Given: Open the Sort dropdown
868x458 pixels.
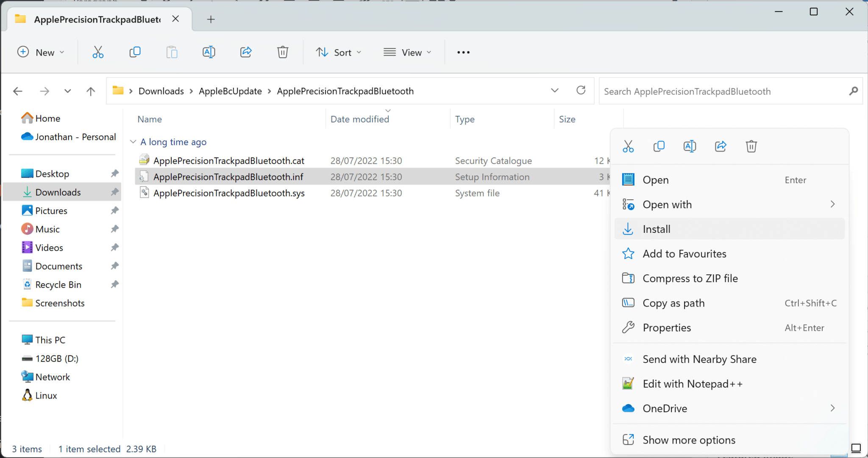Looking at the screenshot, I should [x=338, y=52].
